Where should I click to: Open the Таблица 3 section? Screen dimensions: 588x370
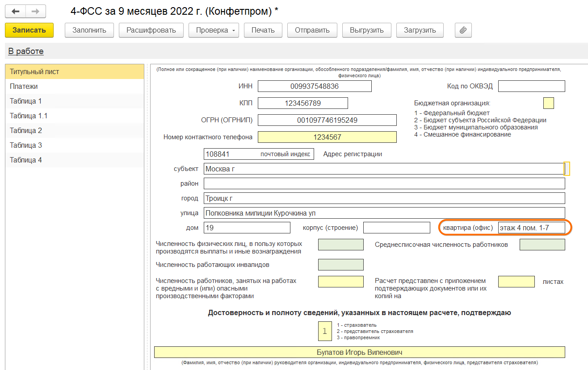74,146
